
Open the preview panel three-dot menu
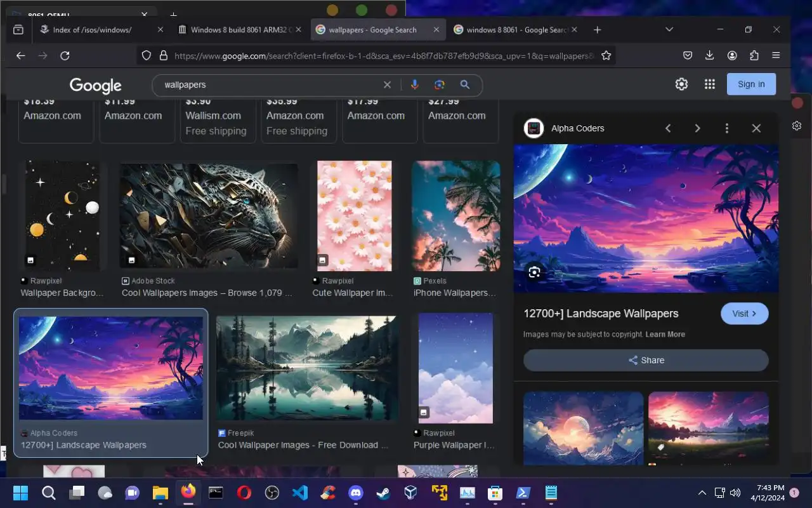point(726,128)
